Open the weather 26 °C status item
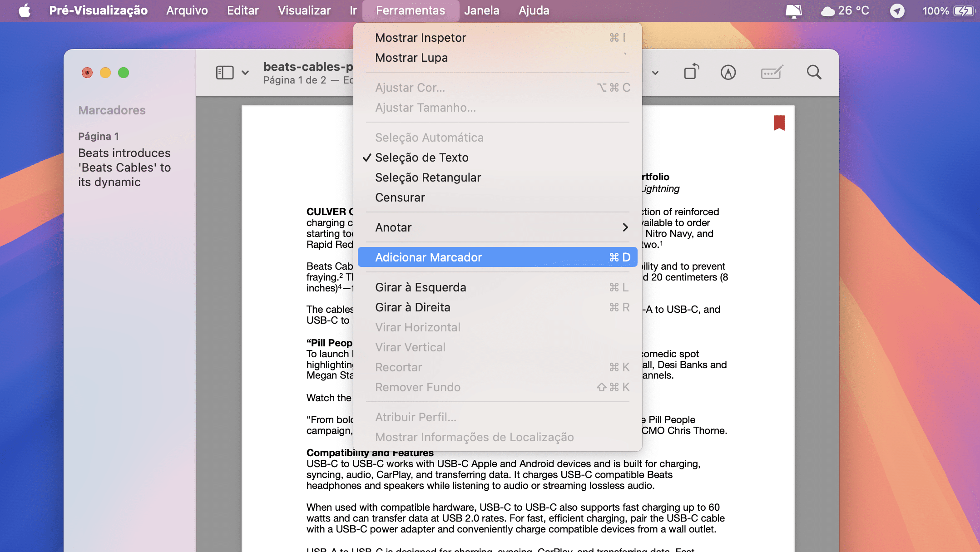 845,11
